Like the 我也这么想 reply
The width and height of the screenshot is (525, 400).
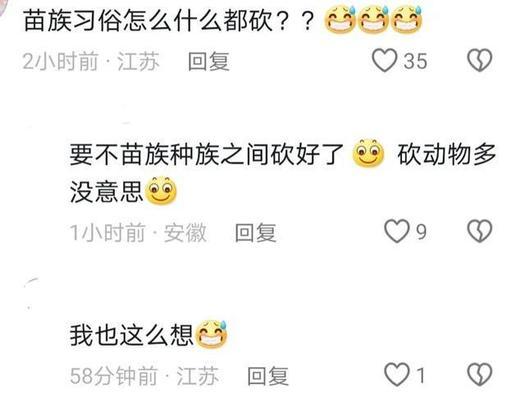click(397, 375)
